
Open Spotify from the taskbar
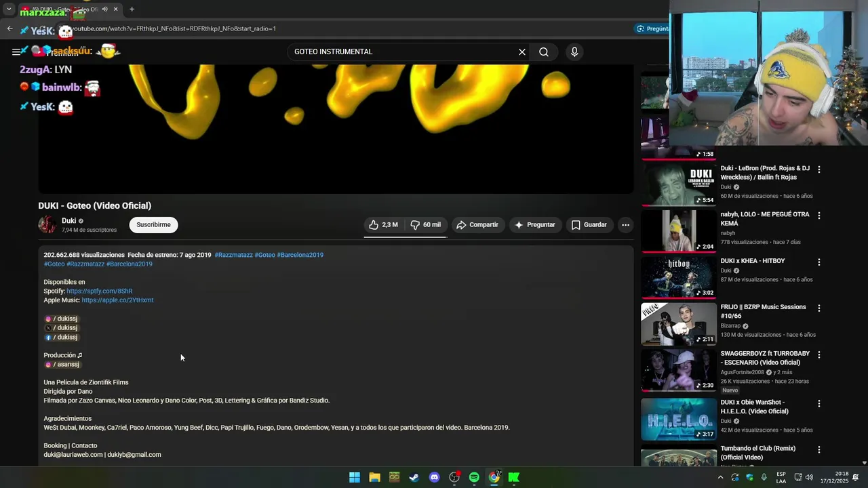tap(474, 477)
